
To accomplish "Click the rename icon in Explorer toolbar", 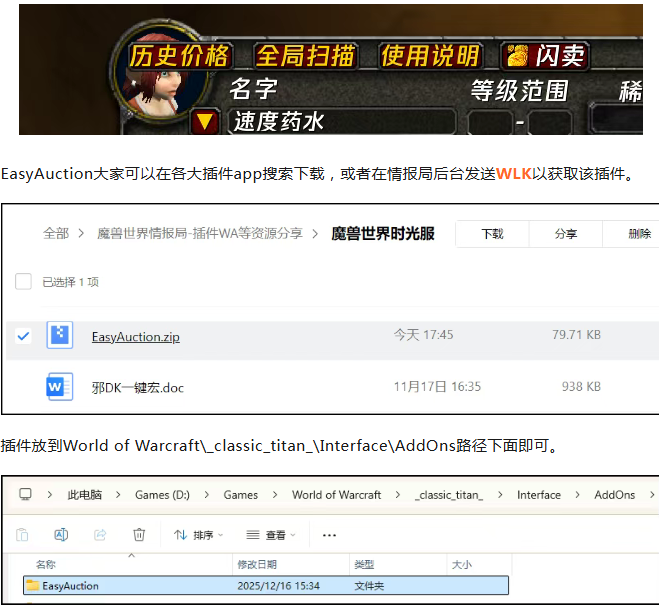I will coord(60,534).
